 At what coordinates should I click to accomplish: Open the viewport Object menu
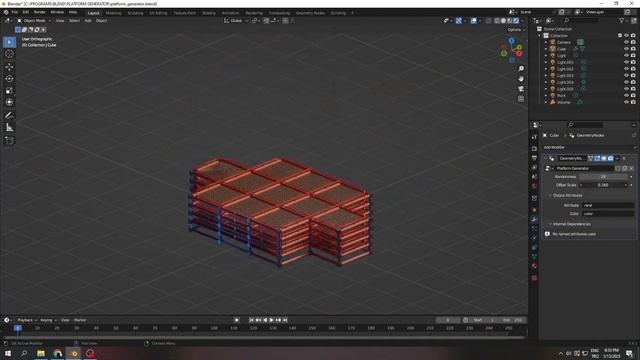tap(101, 20)
